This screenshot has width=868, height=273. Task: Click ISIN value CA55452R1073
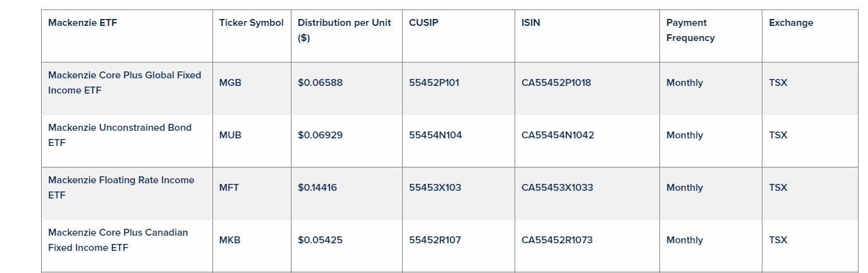pos(557,240)
